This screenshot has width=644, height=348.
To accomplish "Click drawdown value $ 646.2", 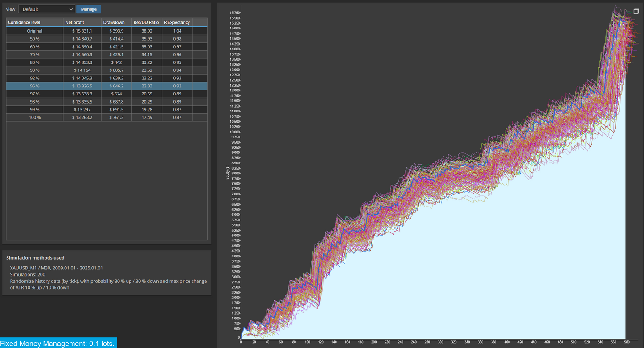I will coord(116,86).
